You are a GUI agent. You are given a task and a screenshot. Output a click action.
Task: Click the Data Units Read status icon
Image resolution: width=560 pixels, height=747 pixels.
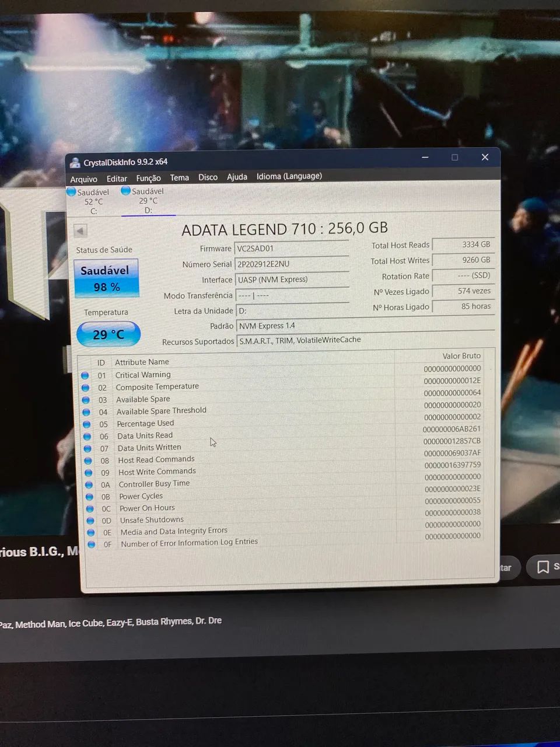pos(87,437)
